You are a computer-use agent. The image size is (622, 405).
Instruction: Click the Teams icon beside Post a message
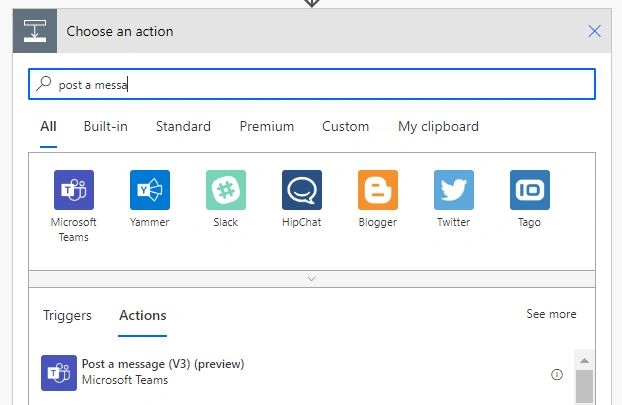coord(59,373)
